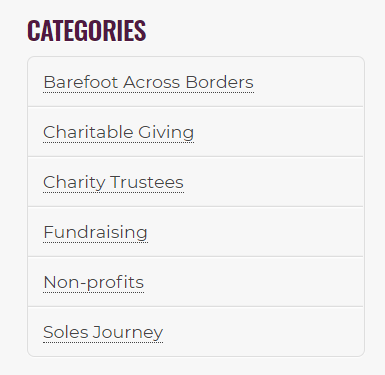This screenshot has height=375, width=385.
Task: Go to the Fundraising category
Action: click(95, 232)
